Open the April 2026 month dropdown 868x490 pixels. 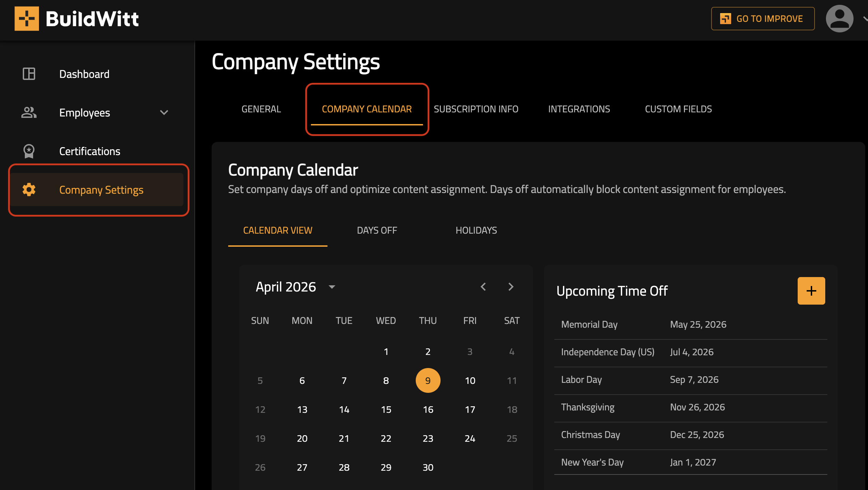[x=332, y=287]
